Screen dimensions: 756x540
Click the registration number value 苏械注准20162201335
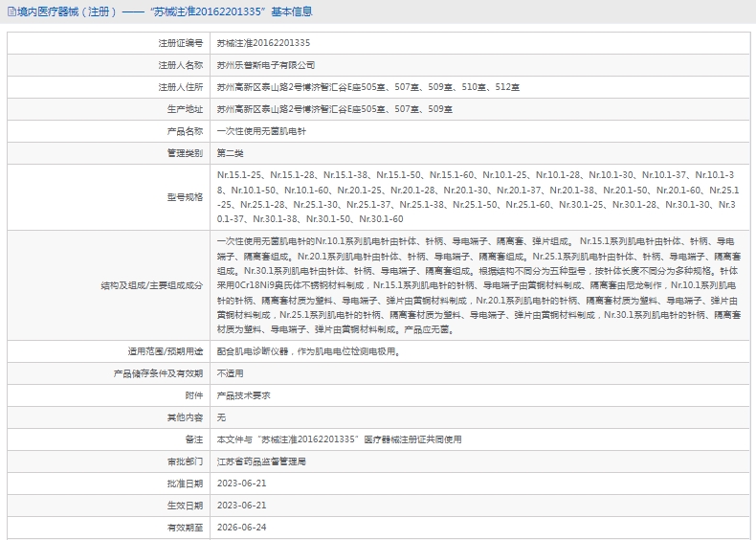coord(263,43)
